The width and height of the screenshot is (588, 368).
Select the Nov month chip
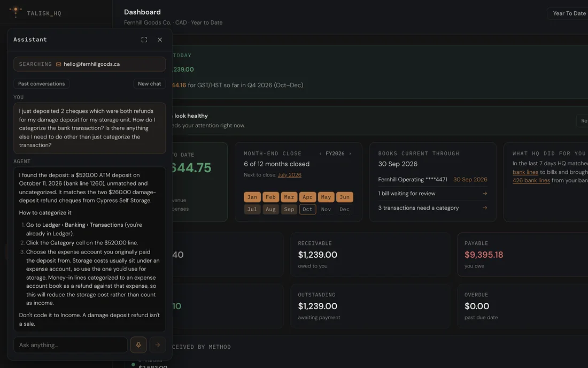coord(326,209)
